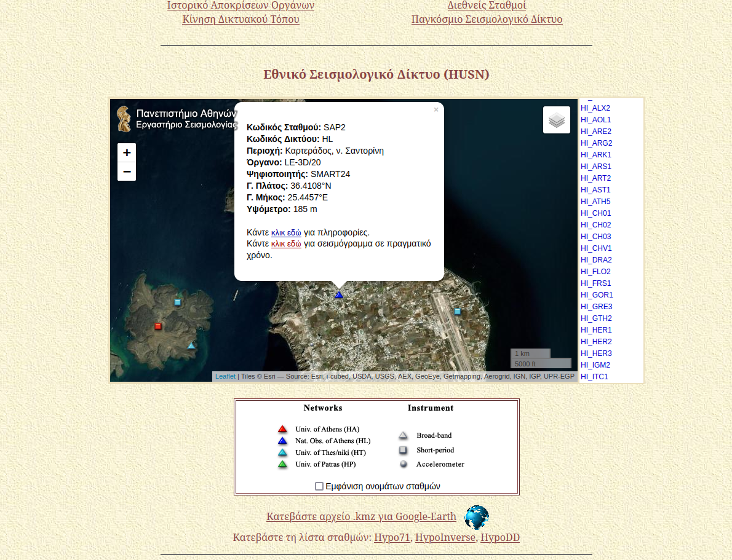Screen dimensions: 732x560
Task: Download the Hypo71 station list
Action: (392, 538)
